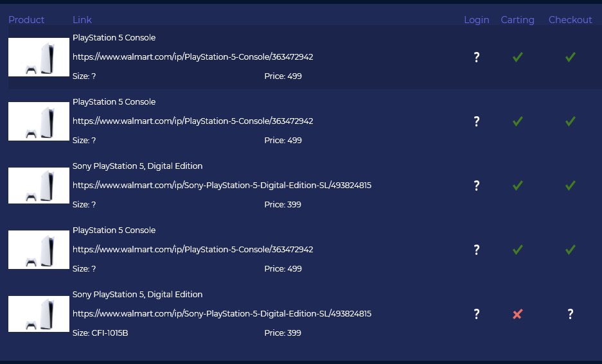Select the fourth row's 'PlayStation 5 Console' title

pos(114,230)
